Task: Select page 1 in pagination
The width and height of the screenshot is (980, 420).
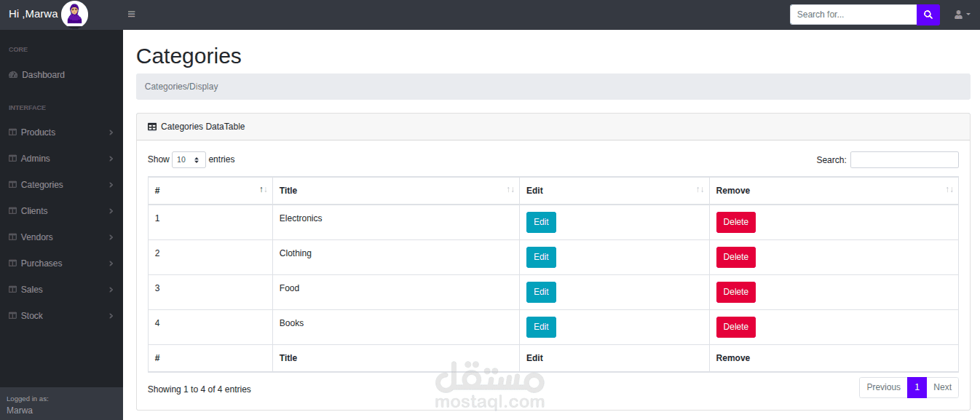Action: tap(917, 387)
